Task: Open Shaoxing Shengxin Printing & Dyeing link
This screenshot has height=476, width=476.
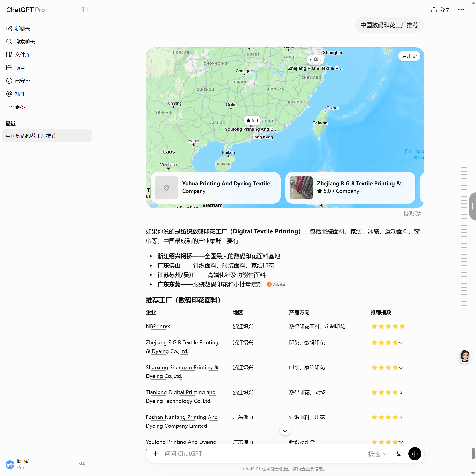Action: tap(182, 372)
